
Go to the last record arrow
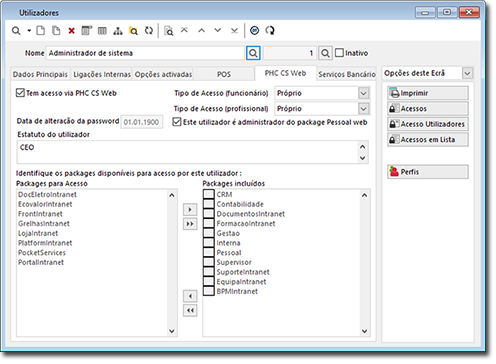[x=234, y=31]
